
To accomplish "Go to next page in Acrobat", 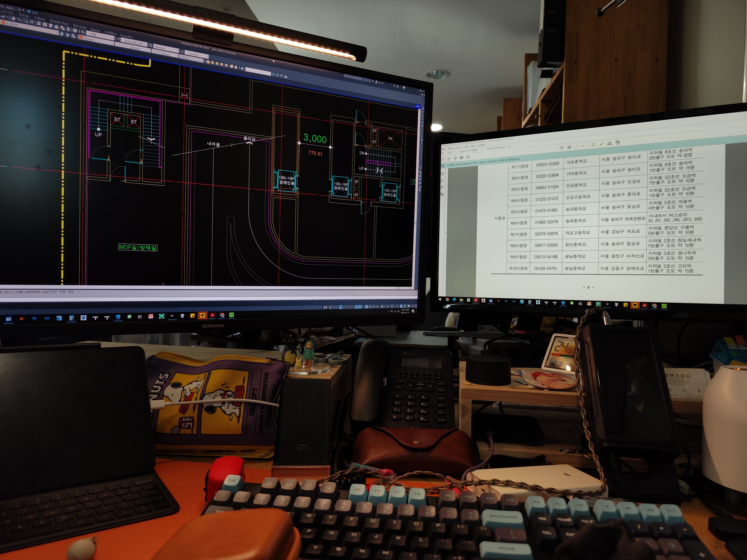I will [569, 147].
